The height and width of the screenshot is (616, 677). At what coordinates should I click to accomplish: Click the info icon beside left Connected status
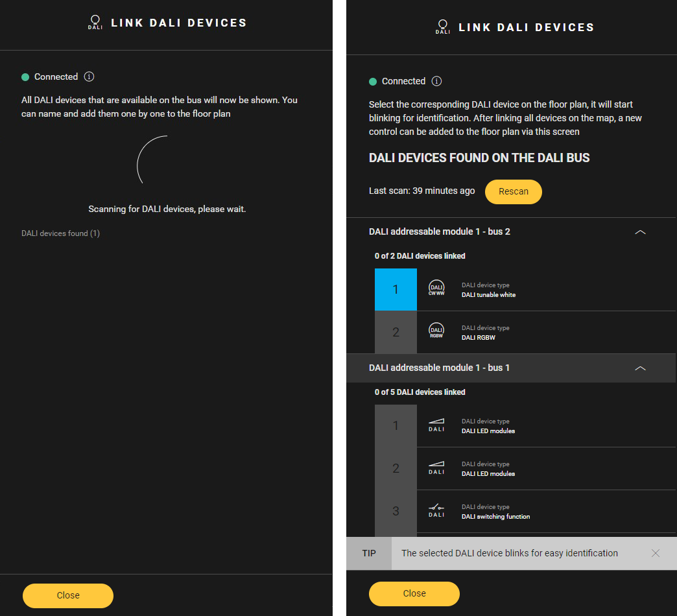click(x=89, y=77)
